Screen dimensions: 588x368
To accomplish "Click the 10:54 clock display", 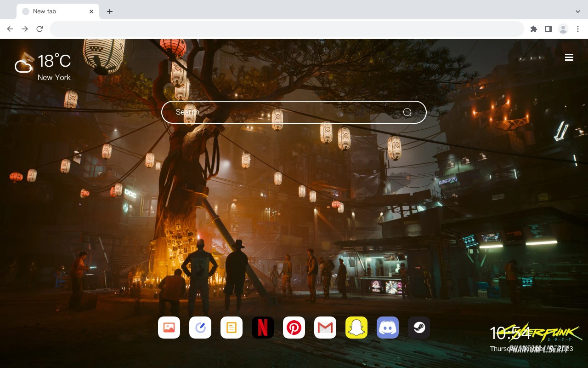I will pos(510,333).
